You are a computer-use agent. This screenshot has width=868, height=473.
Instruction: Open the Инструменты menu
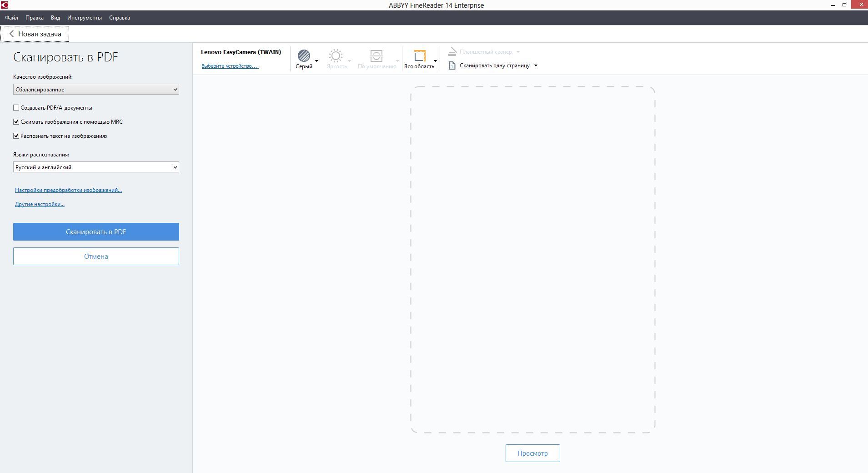[x=85, y=18]
